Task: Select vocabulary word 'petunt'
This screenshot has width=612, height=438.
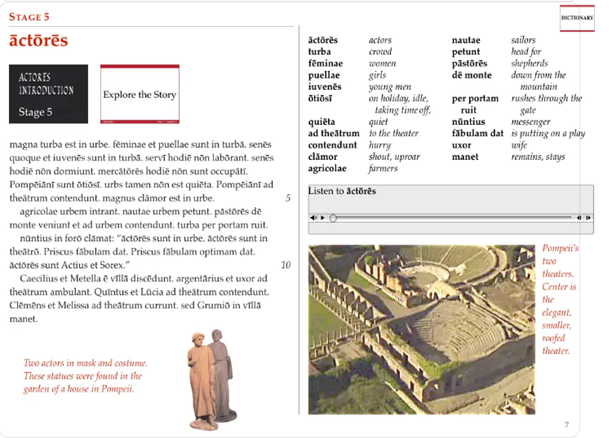Action: click(x=466, y=52)
